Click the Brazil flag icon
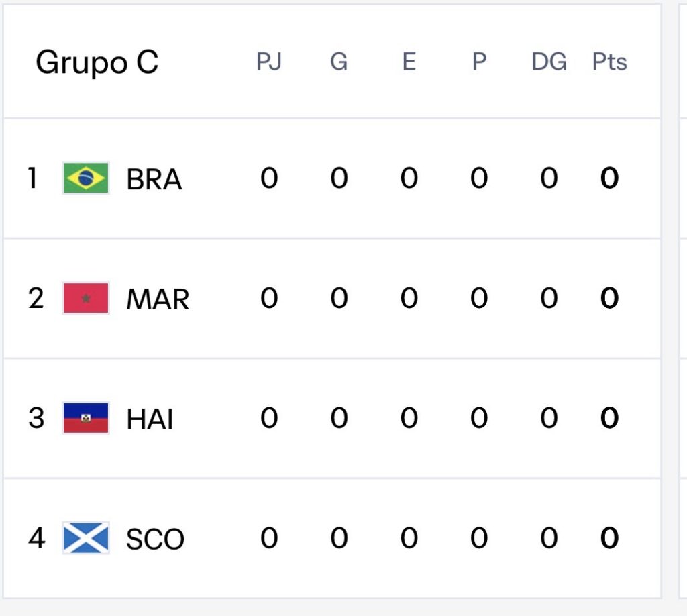The width and height of the screenshot is (687, 616). tap(86, 178)
